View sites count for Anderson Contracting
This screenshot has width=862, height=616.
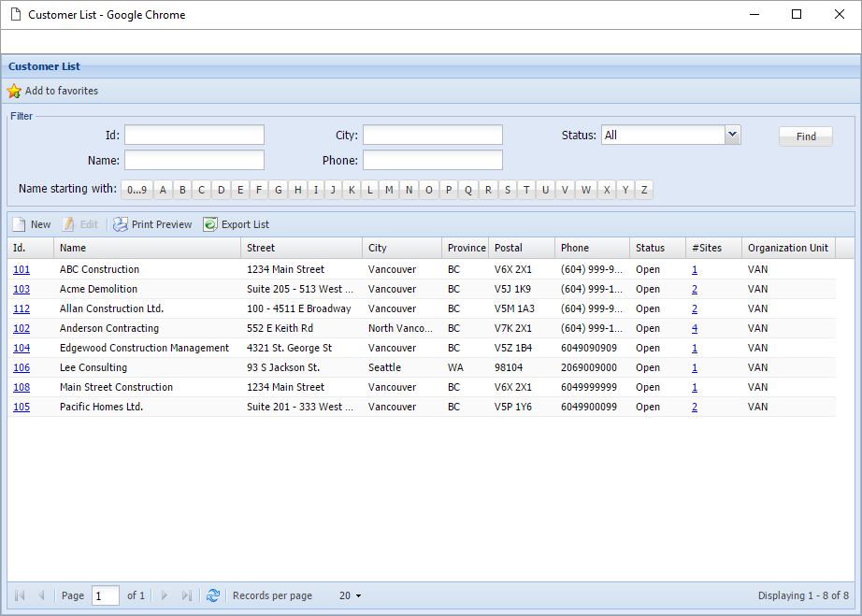695,328
